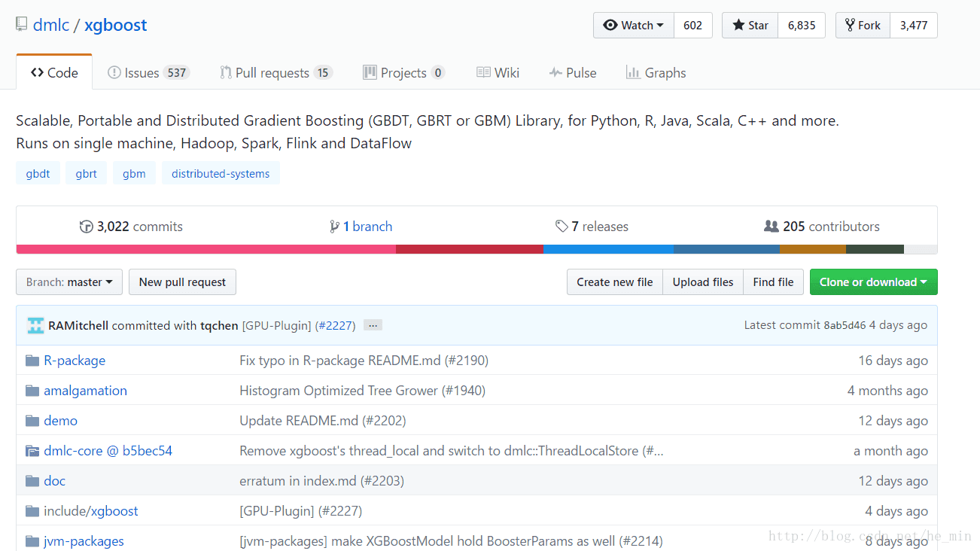Click Create new file button
The width and height of the screenshot is (980, 551).
pos(614,282)
